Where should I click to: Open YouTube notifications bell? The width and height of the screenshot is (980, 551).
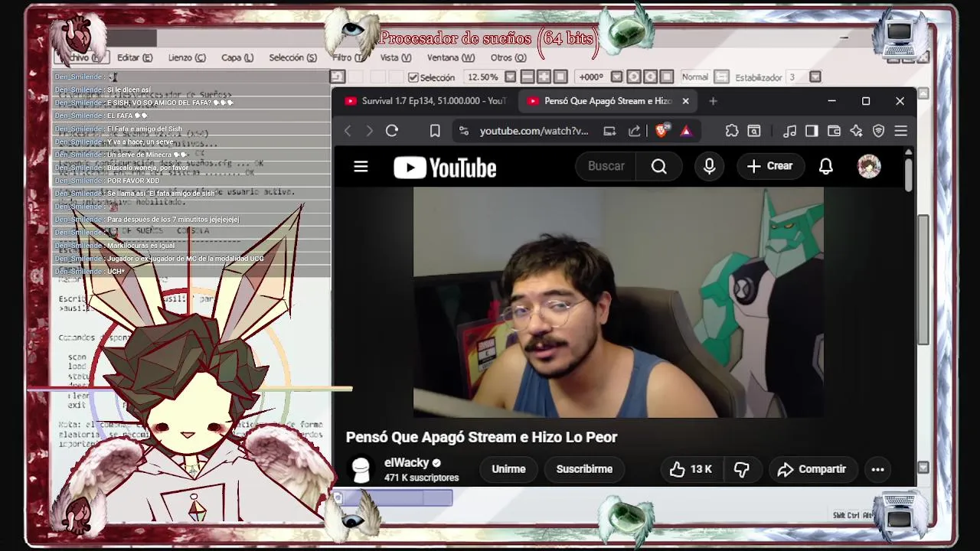click(x=825, y=166)
